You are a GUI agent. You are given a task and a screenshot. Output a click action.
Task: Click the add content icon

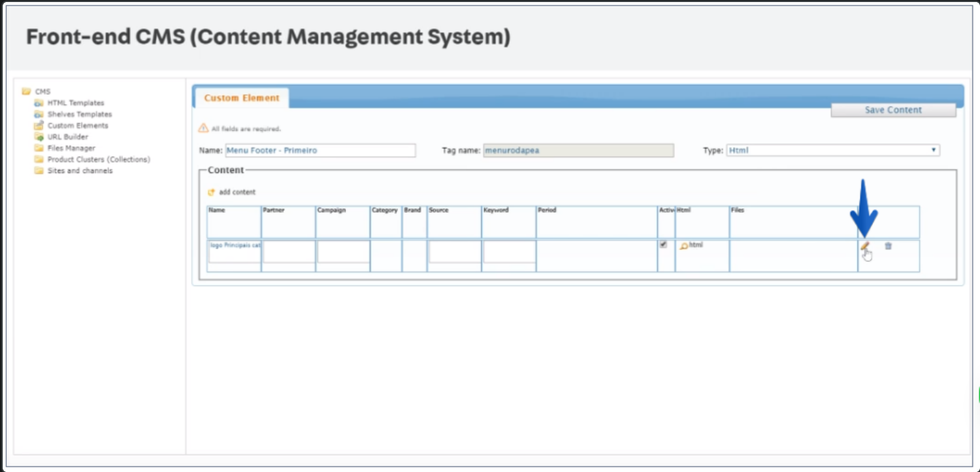point(212,193)
